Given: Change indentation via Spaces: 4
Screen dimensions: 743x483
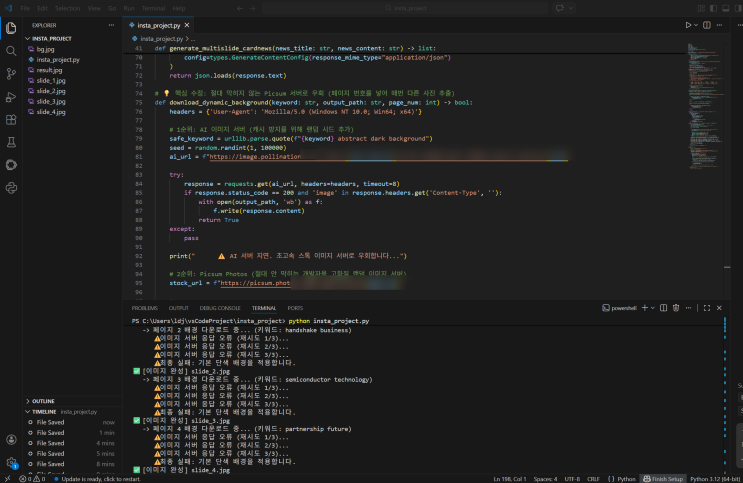Looking at the screenshot, I should point(545,479).
